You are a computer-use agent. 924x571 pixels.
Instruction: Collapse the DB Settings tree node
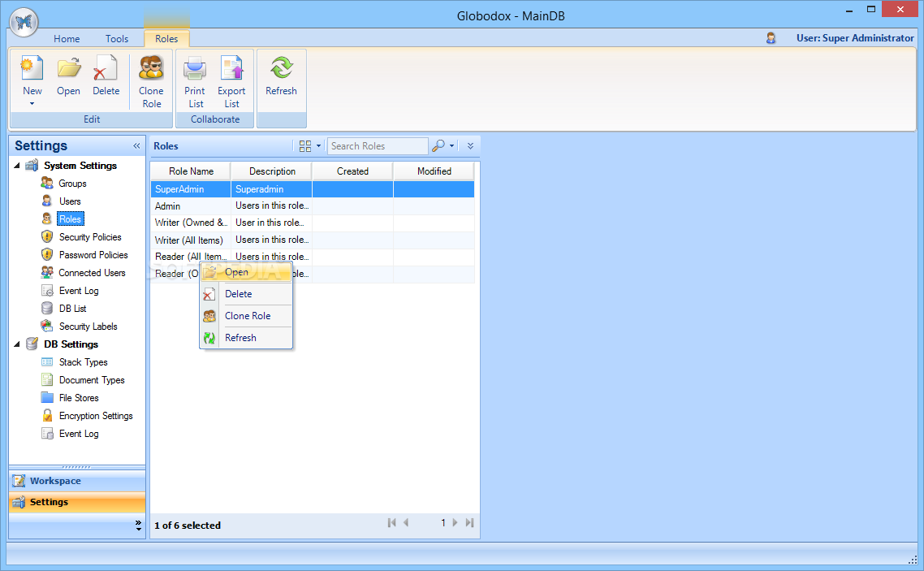17,344
